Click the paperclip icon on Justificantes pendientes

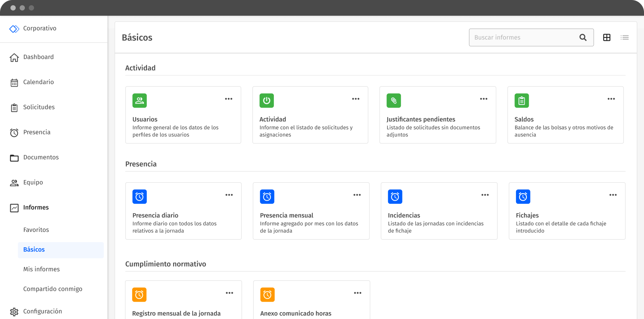(x=394, y=101)
